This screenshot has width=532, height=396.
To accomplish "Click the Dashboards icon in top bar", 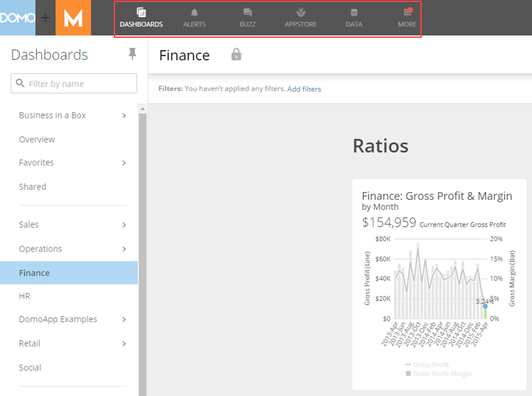I will (x=141, y=13).
